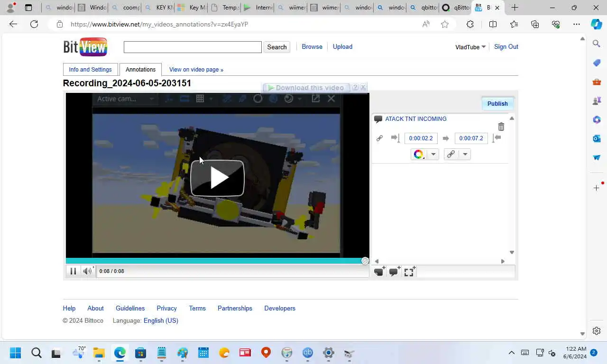Switch to Info and Settings tab
This screenshot has width=607, height=364.
pos(90,69)
